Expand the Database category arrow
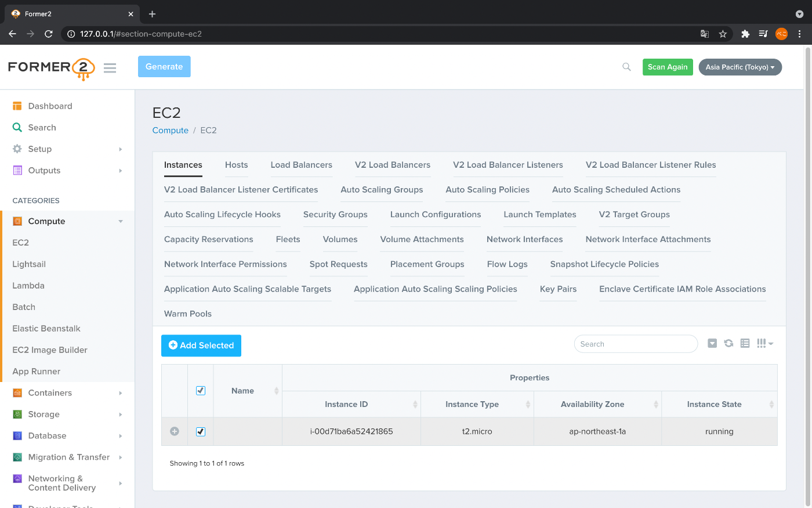The image size is (812, 508). tap(121, 436)
